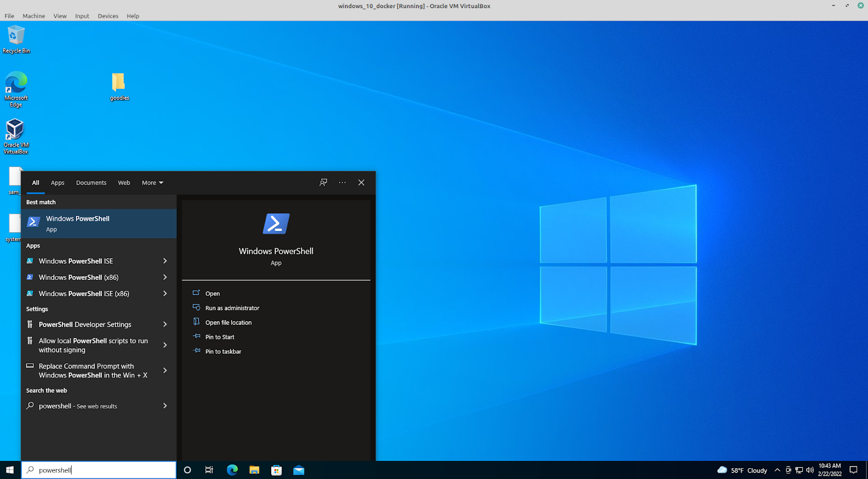
Task: Open the VirtualBox Devices menu
Action: (x=108, y=16)
